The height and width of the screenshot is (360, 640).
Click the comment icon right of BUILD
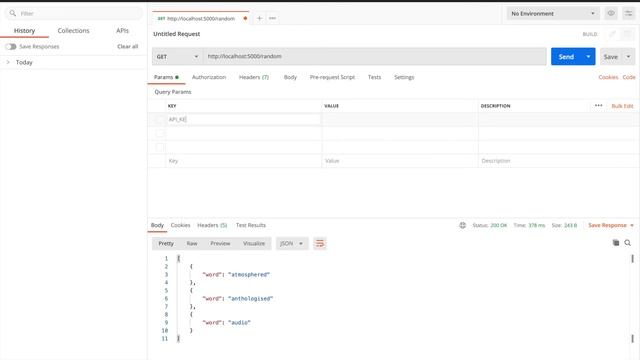click(x=628, y=34)
